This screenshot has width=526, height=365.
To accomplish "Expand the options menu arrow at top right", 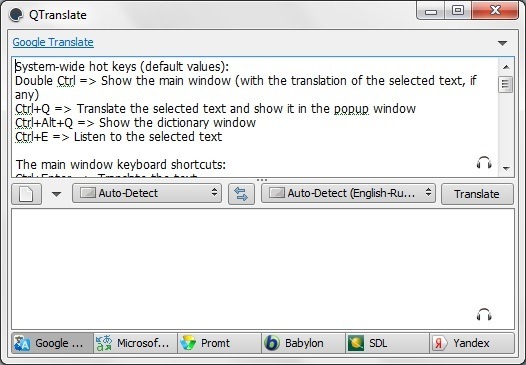I will click(502, 43).
